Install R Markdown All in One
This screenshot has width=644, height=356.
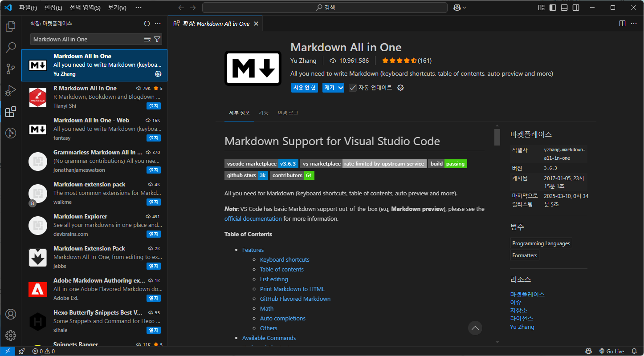point(154,106)
